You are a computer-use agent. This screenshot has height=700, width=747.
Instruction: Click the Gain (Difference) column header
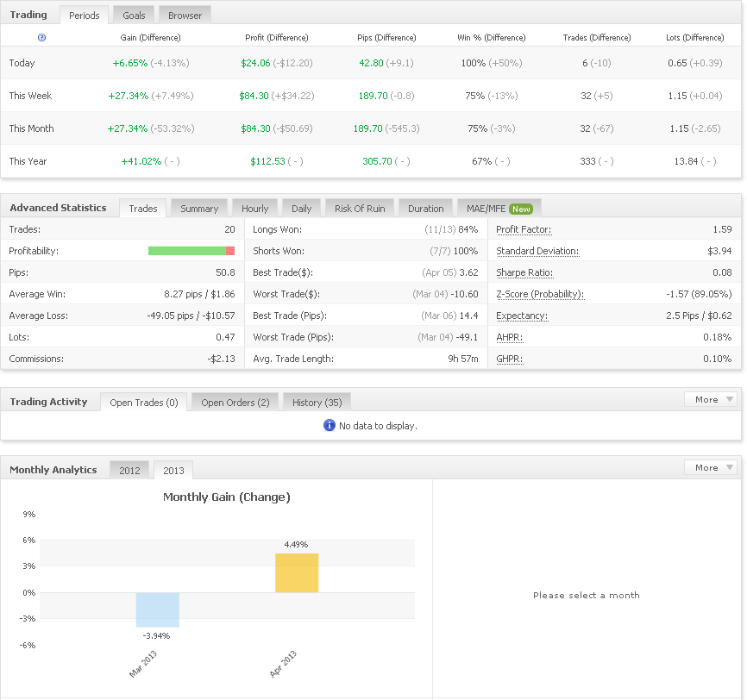(151, 38)
